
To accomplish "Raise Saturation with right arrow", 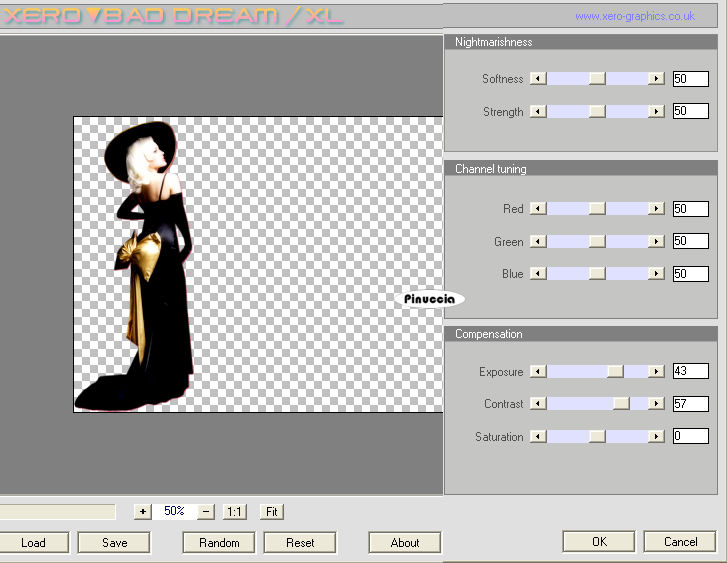I will point(657,436).
